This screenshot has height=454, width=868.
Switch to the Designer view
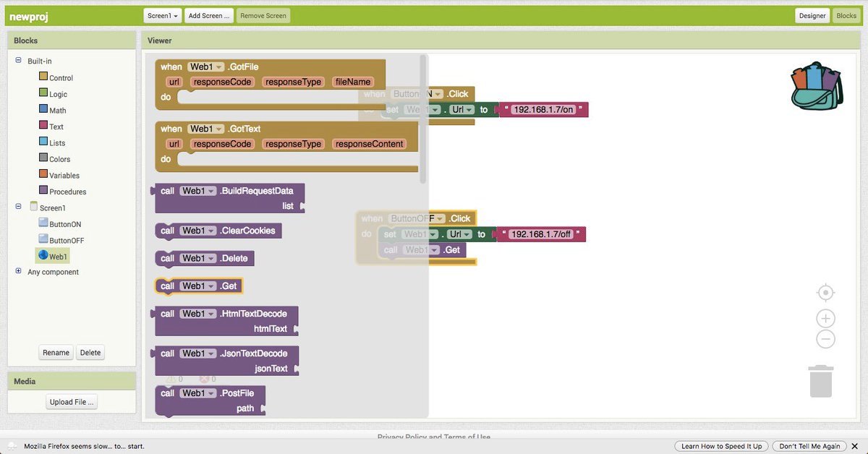coord(812,15)
